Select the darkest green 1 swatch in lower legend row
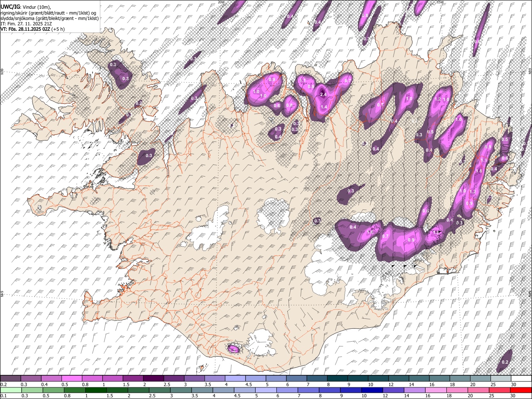532x399 pixels. click(x=96, y=390)
